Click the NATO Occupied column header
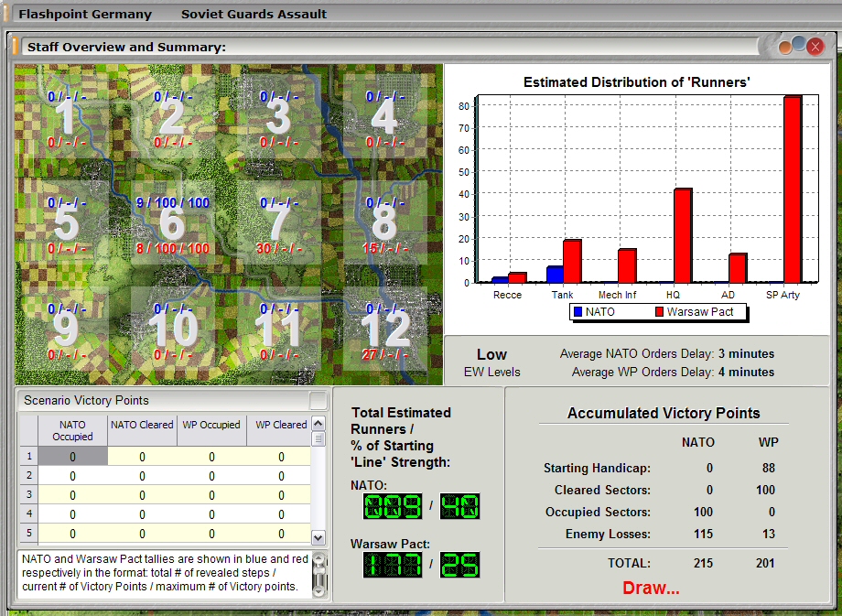The image size is (842, 616). tap(72, 431)
